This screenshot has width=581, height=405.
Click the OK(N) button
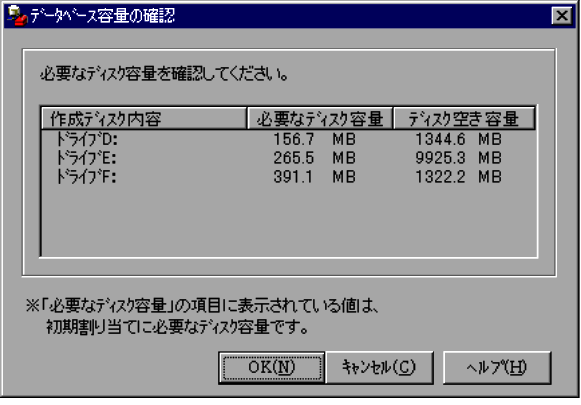272,368
